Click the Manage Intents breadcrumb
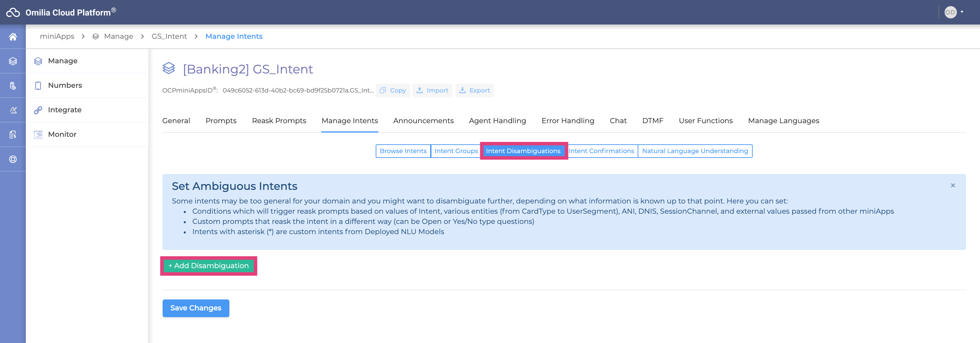The image size is (980, 343). pos(234,36)
